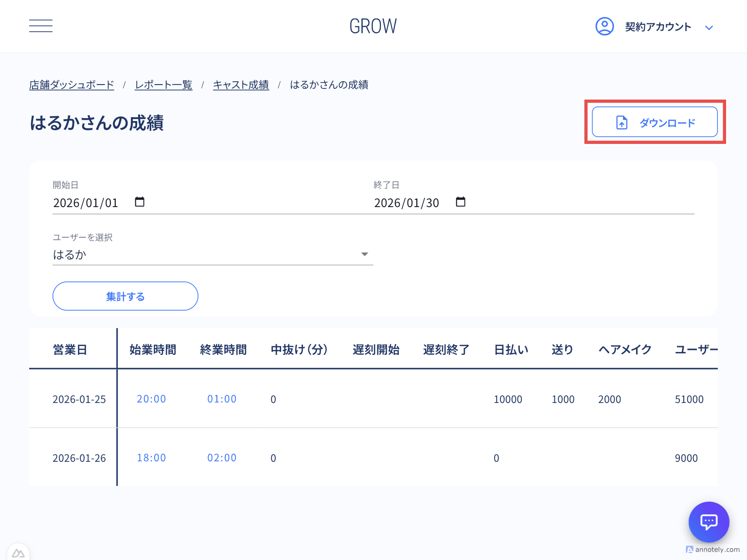Select start time 20:00 for 2026-01-25
Screen dimensions: 747x560
pyautogui.click(x=151, y=399)
